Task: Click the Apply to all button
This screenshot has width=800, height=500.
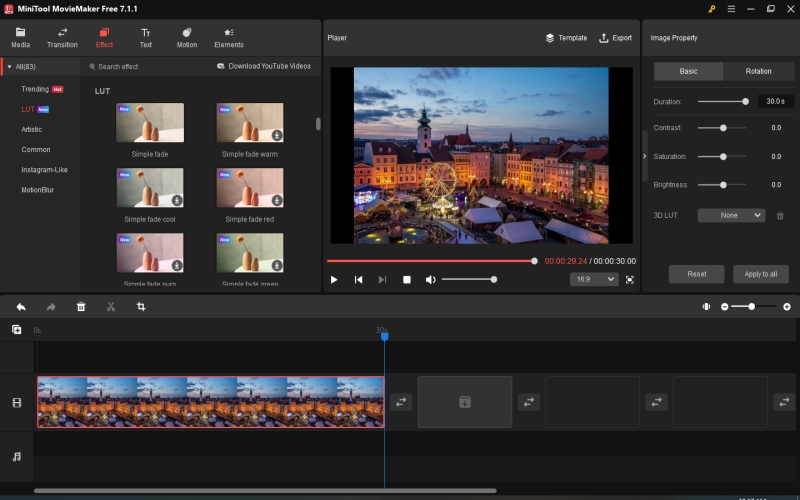Action: (x=761, y=274)
